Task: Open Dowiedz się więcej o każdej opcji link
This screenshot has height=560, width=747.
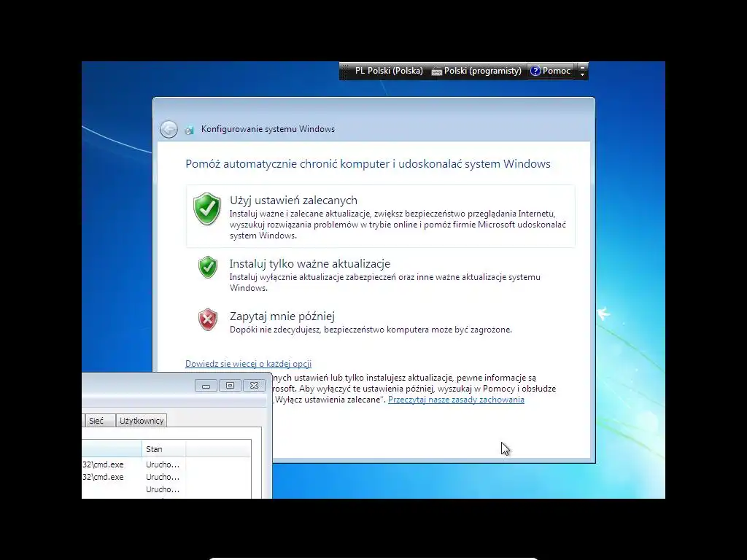Action: click(x=248, y=364)
